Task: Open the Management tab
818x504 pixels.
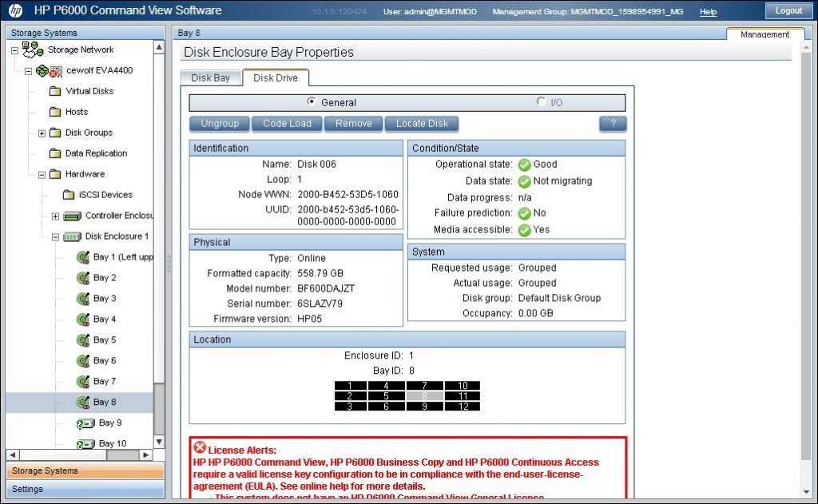Action: pyautogui.click(x=764, y=34)
